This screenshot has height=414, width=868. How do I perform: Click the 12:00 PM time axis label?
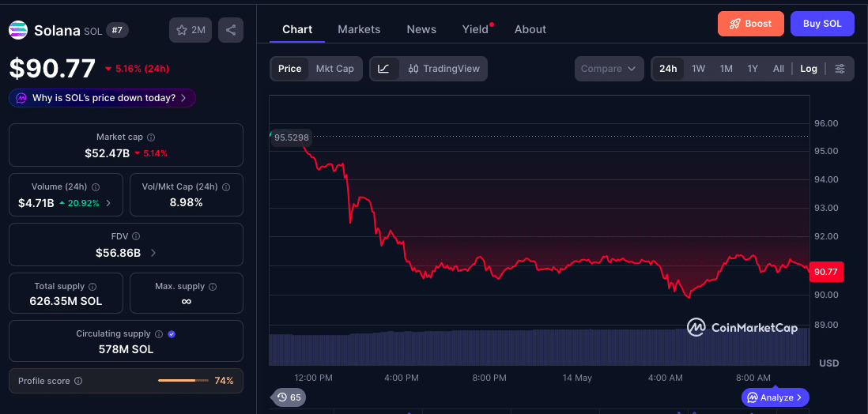(x=313, y=378)
